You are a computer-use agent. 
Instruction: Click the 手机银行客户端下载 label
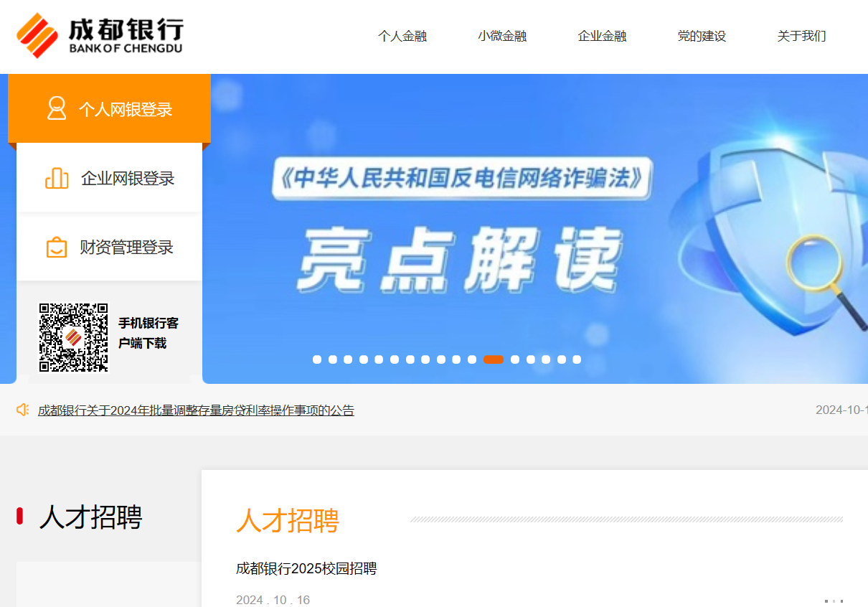coord(148,333)
